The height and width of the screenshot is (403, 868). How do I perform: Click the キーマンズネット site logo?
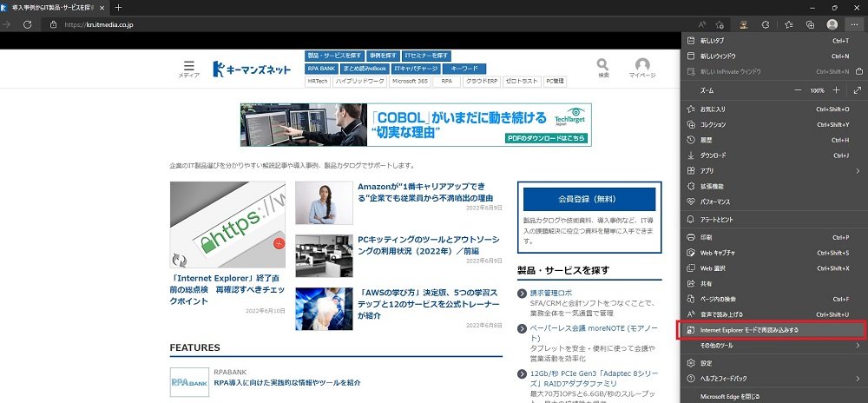tap(252, 69)
